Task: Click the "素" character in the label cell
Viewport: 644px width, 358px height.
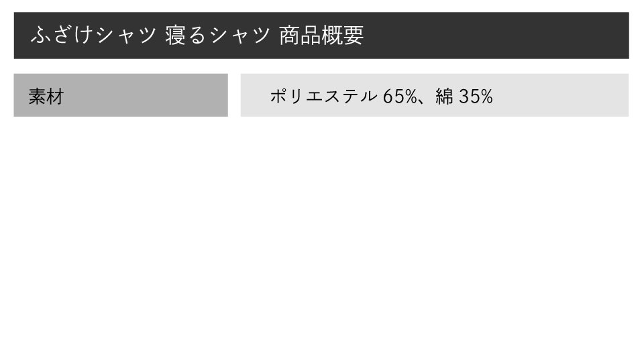Action: click(37, 96)
